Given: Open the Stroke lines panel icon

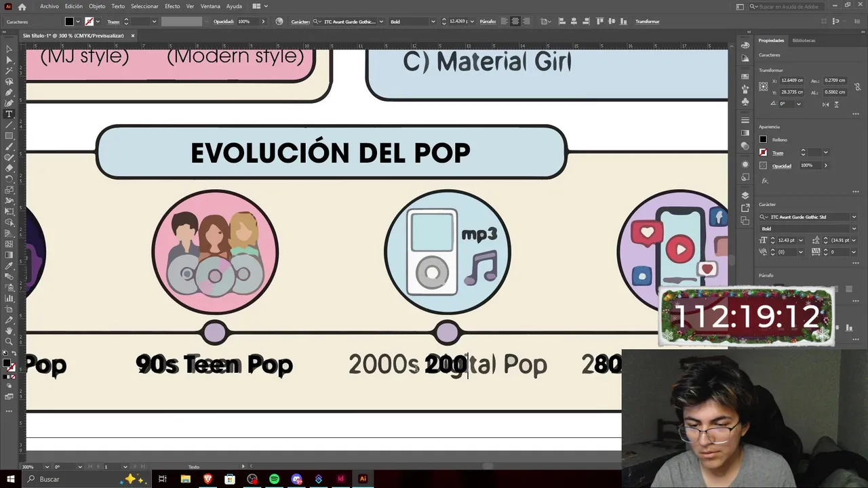Looking at the screenshot, I should (x=745, y=121).
